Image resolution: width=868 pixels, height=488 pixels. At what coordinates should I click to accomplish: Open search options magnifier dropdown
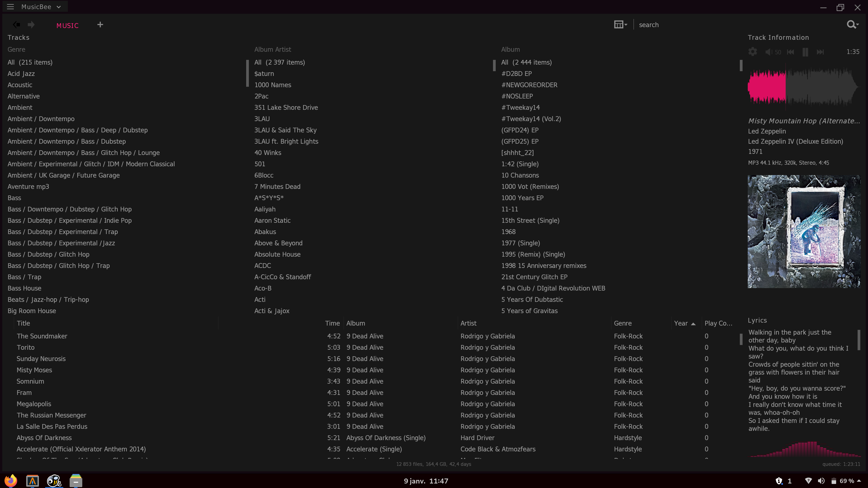tap(852, 25)
